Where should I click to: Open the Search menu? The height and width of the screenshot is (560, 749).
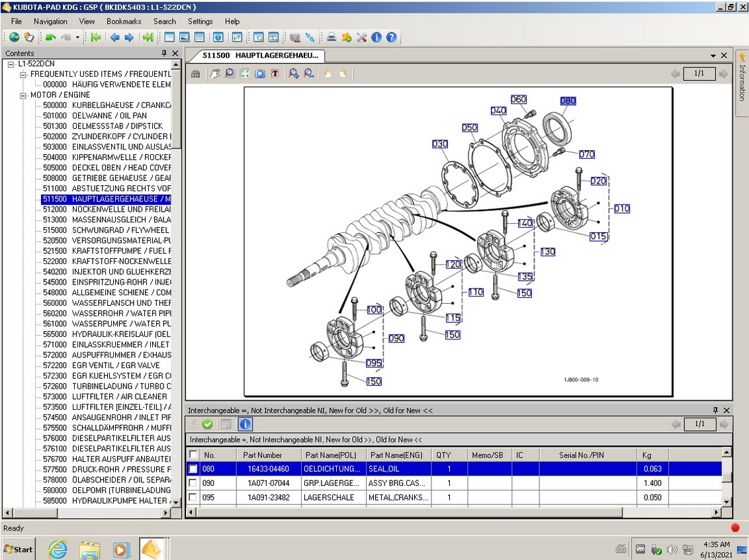[164, 21]
